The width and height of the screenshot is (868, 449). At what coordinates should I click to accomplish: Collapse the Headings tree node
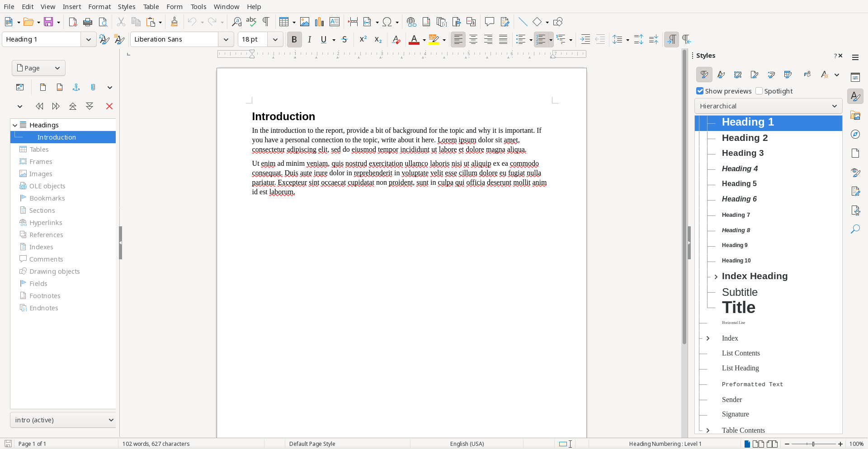pyautogui.click(x=15, y=125)
